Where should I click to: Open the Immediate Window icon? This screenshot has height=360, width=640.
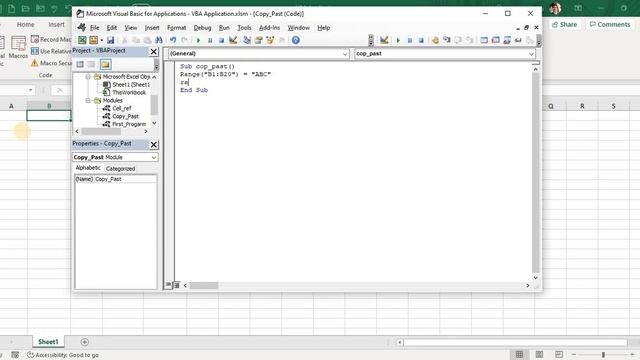coord(496,40)
